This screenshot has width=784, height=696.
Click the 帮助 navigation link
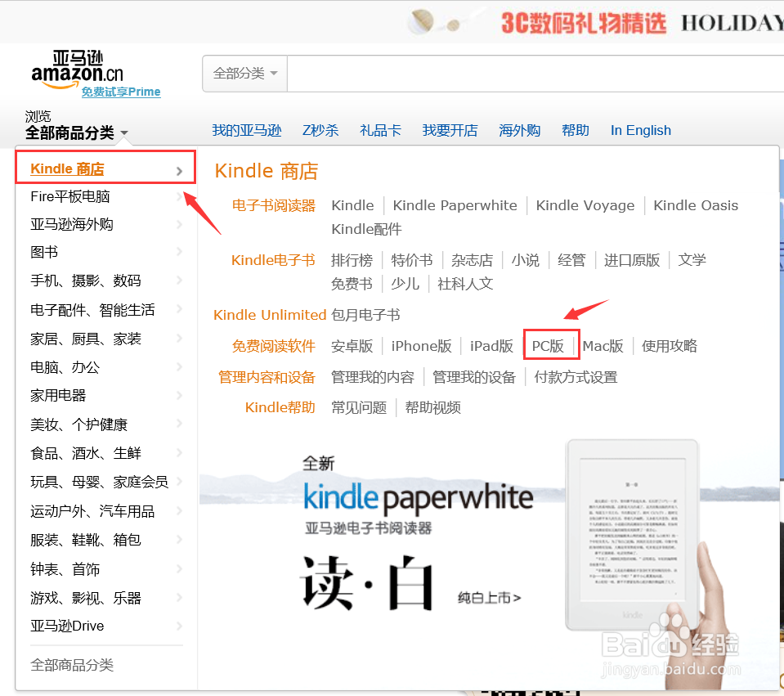576,131
